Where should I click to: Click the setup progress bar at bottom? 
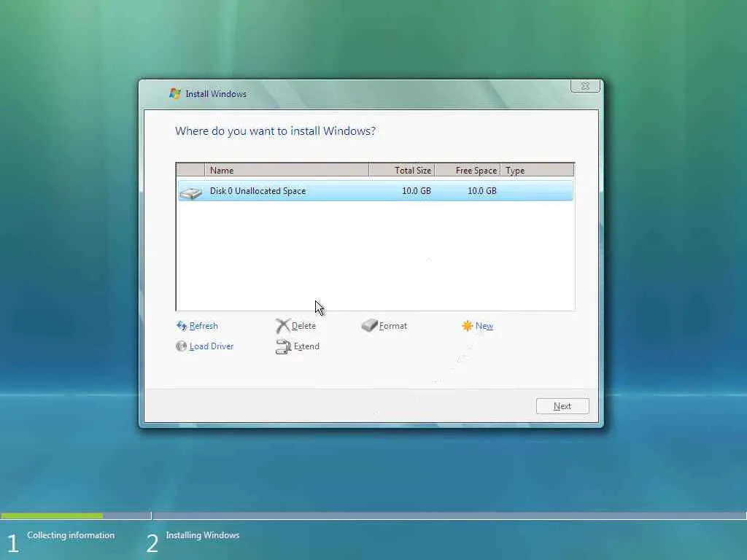[x=373, y=516]
